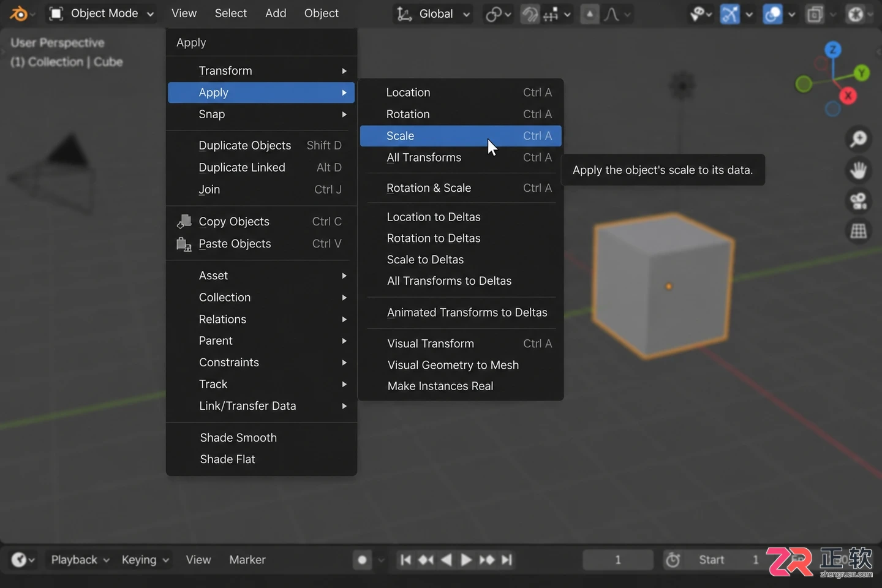
Task: Choose Shade Smooth from Object menu
Action: point(262,438)
